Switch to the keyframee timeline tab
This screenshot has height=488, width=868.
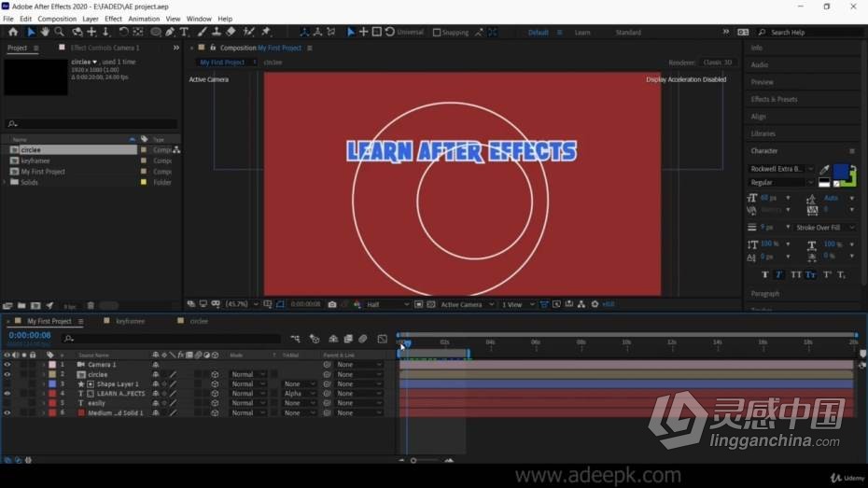tap(130, 321)
